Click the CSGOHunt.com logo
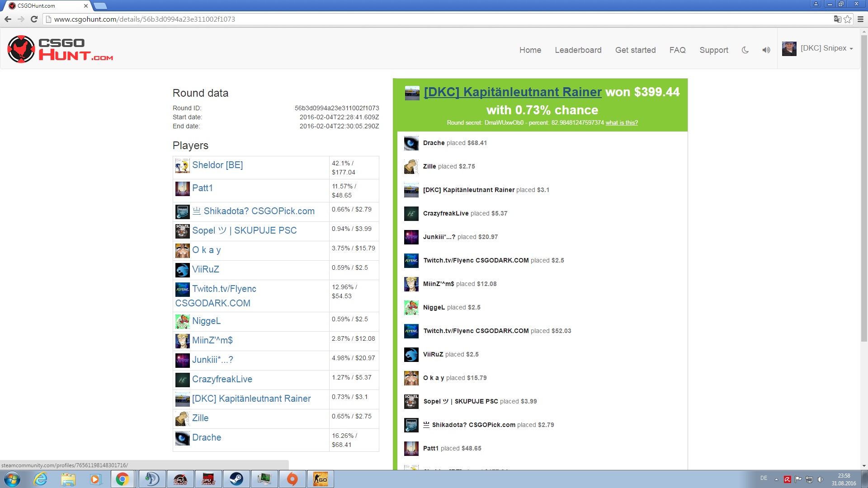868x488 pixels. 60,49
